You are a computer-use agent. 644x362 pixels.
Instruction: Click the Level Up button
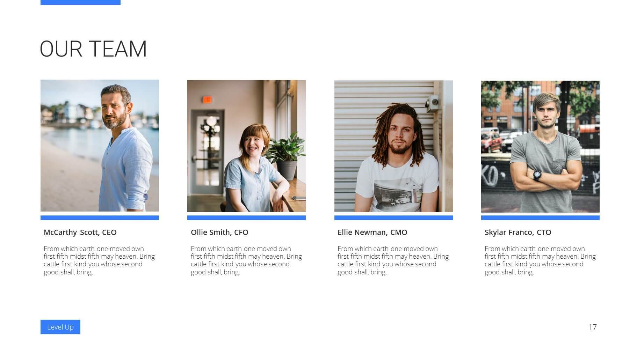click(60, 327)
